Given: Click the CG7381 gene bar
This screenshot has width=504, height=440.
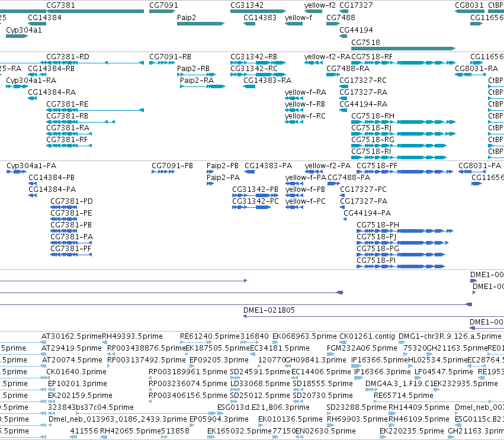Looking at the screenshot, I should (x=95, y=11).
